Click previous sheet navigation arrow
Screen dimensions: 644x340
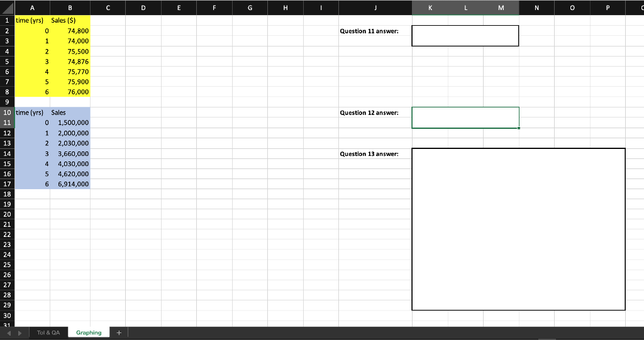click(9, 333)
